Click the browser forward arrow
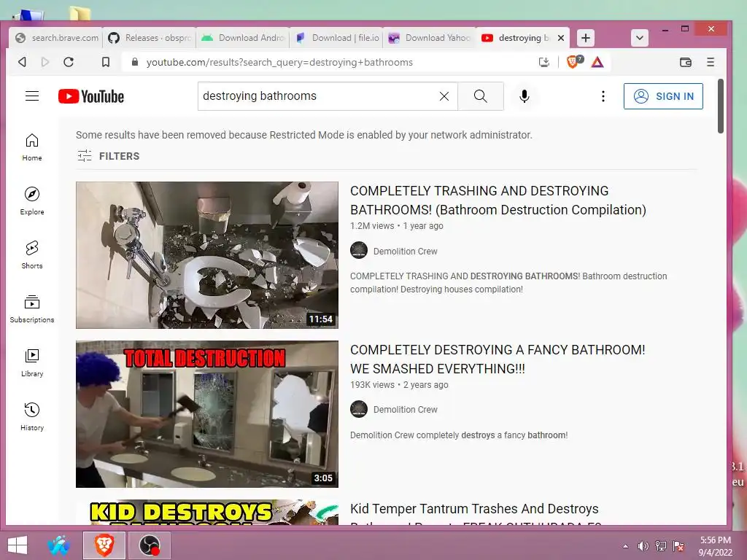Screen dimensions: 747x560 45,62
